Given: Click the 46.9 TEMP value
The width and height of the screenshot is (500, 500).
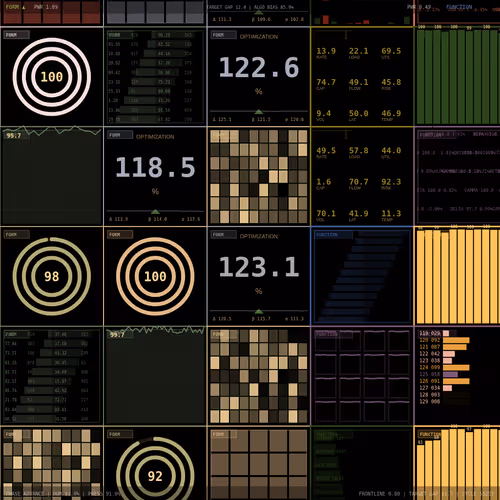Looking at the screenshot, I should tap(391, 113).
